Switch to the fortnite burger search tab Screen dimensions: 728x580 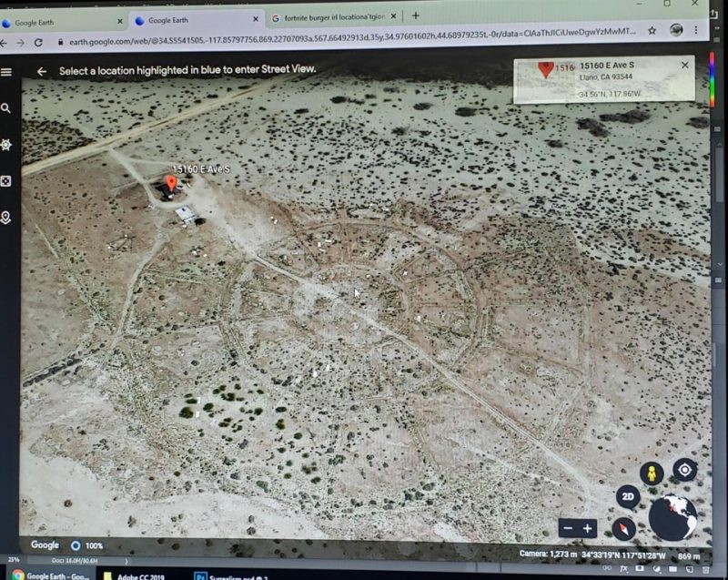pyautogui.click(x=332, y=18)
